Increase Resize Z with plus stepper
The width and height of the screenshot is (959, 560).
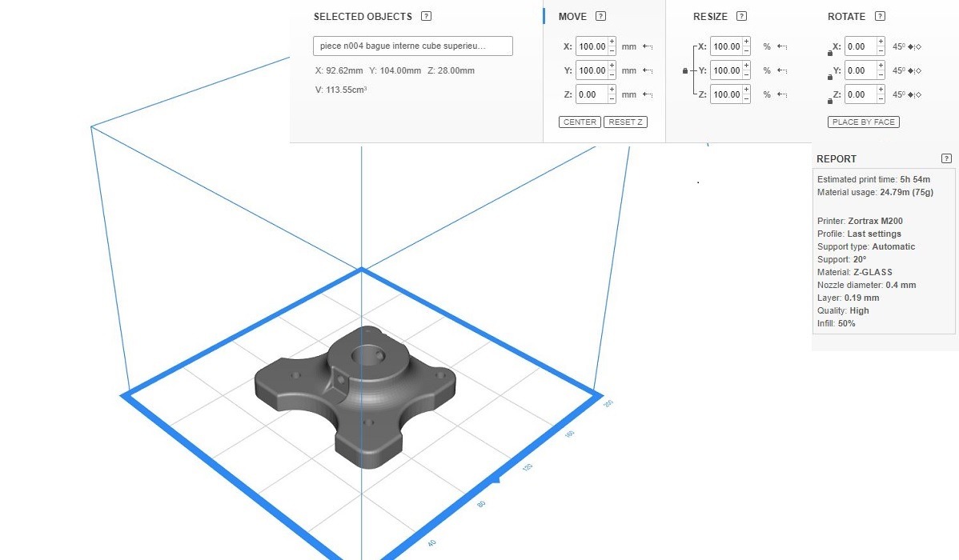[746, 90]
